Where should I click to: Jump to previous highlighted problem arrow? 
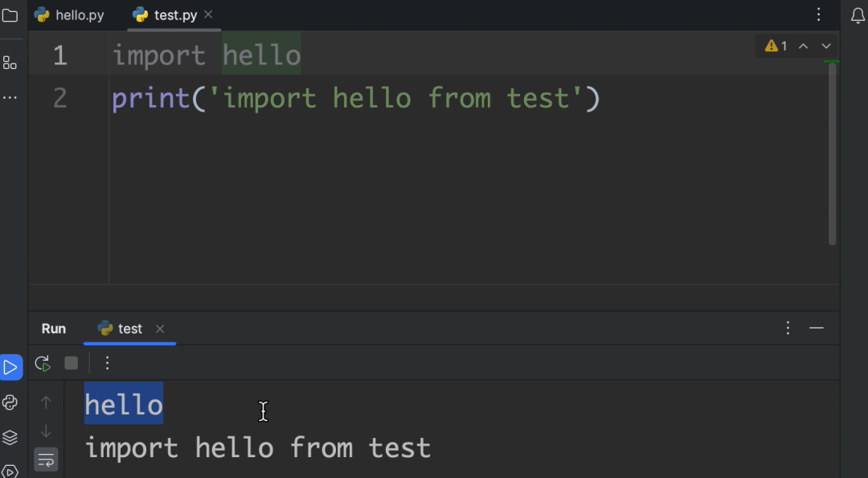click(803, 46)
